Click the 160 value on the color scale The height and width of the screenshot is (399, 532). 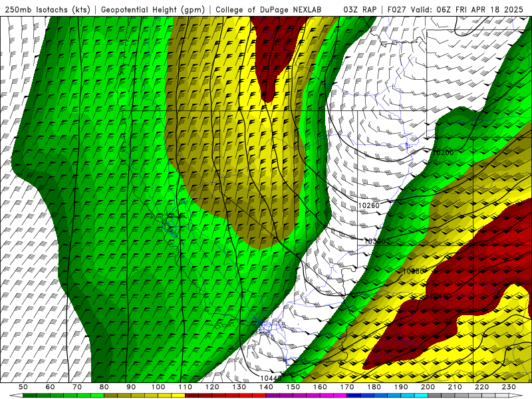click(x=320, y=387)
